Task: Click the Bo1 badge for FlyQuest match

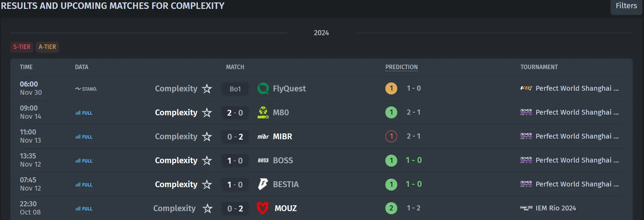Action: tap(235, 89)
